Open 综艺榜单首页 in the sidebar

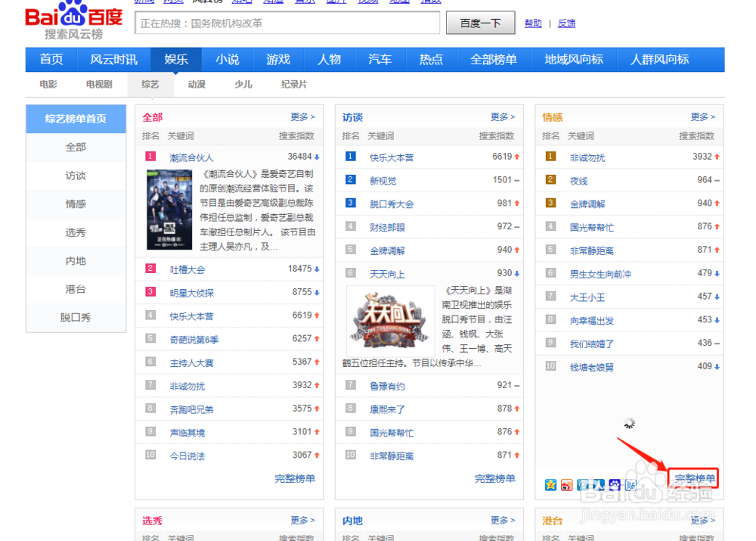coord(76,119)
